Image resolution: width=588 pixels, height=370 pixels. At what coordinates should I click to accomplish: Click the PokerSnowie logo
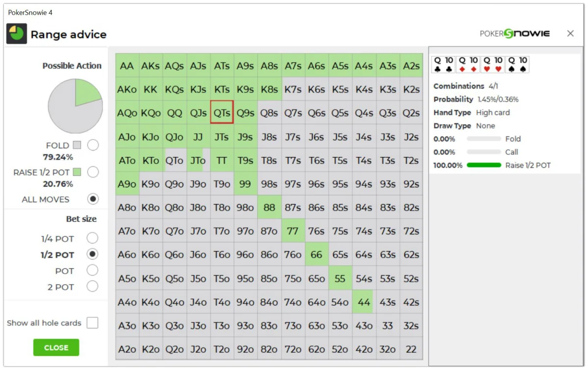click(514, 33)
